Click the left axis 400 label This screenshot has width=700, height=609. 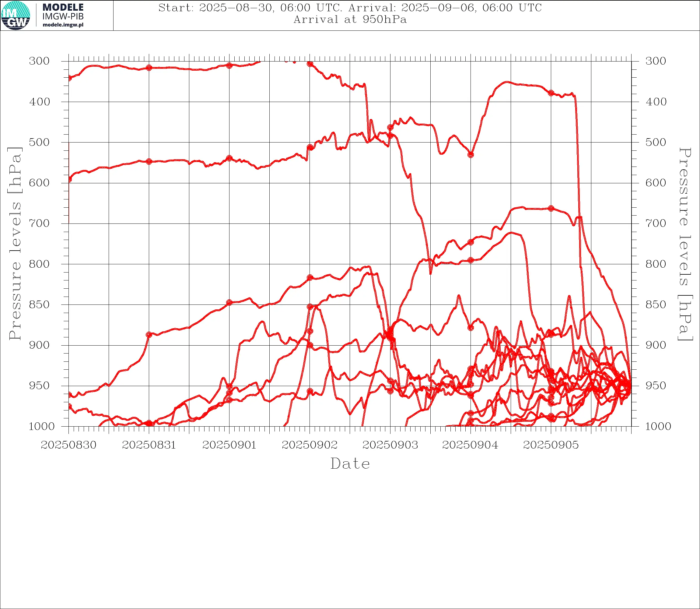[39, 102]
